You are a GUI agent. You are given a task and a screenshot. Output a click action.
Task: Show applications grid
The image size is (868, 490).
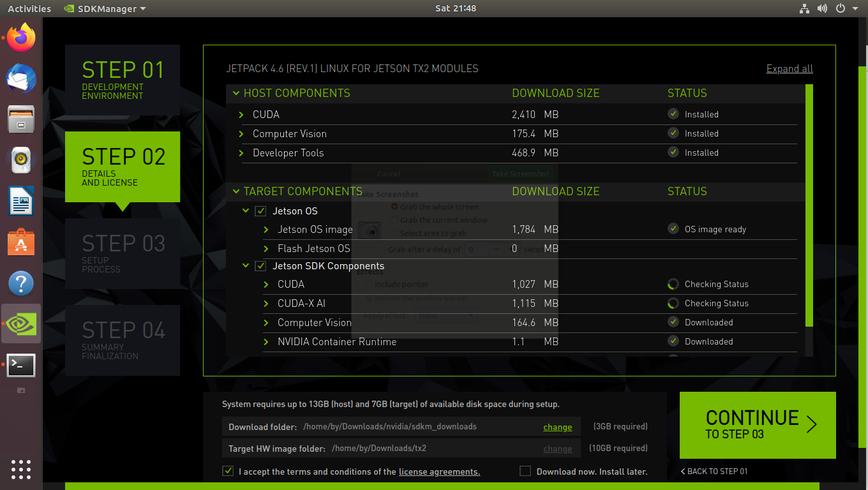21,469
